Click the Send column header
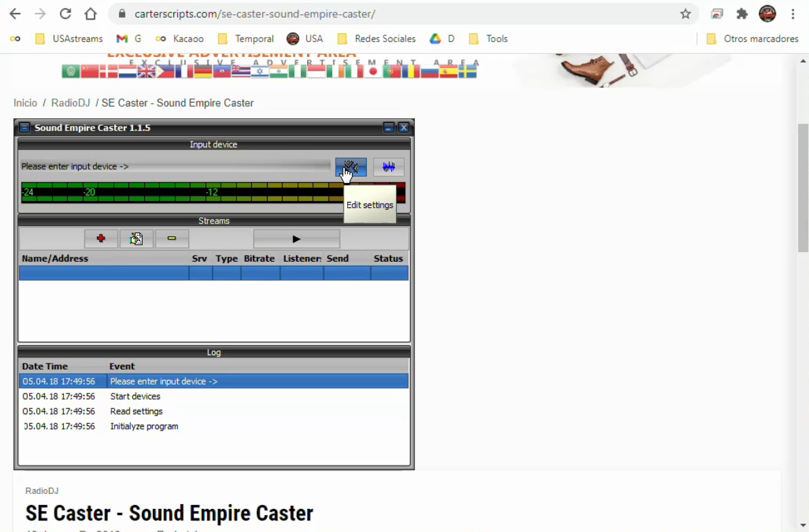Image resolution: width=809 pixels, height=532 pixels. [338, 258]
